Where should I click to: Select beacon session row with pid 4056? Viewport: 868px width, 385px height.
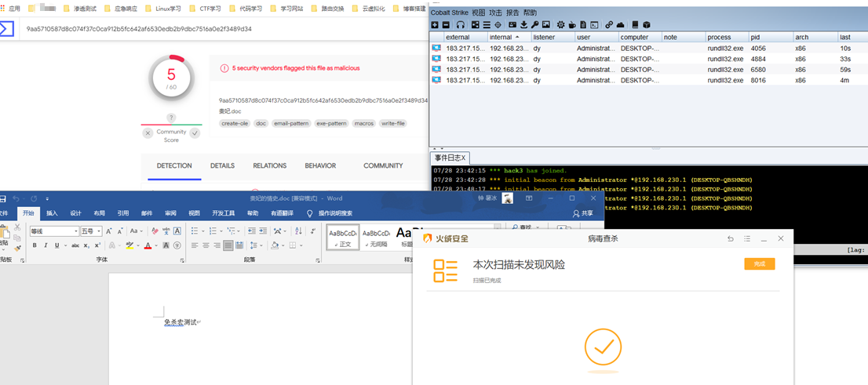pos(648,49)
